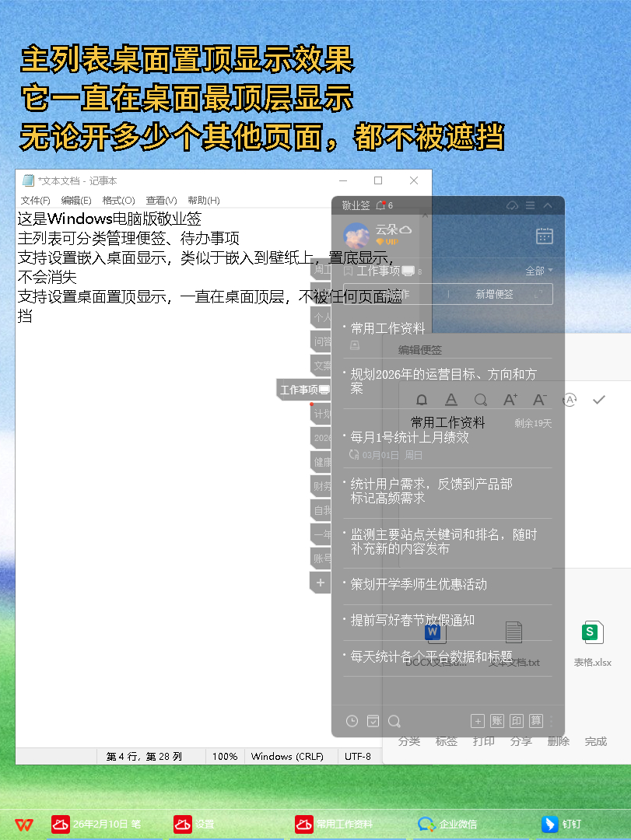Open Notepad 帮助(H) menu
Screen dimensions: 631x840
coord(204,201)
